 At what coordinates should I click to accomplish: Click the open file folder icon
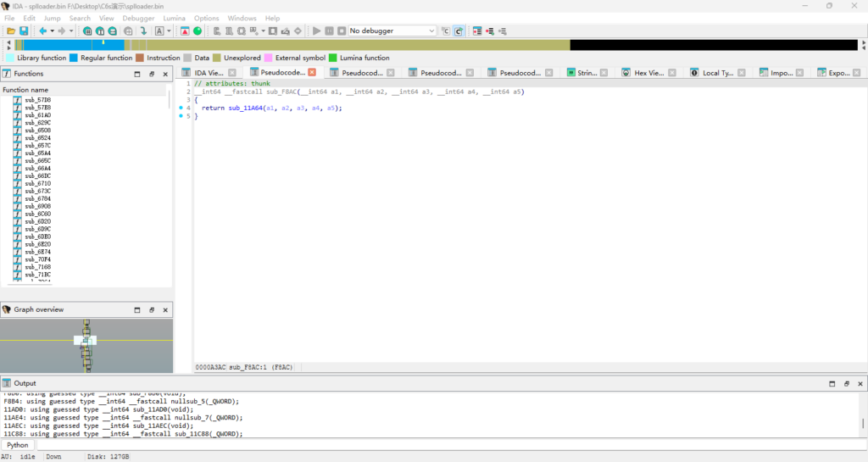tap(10, 31)
